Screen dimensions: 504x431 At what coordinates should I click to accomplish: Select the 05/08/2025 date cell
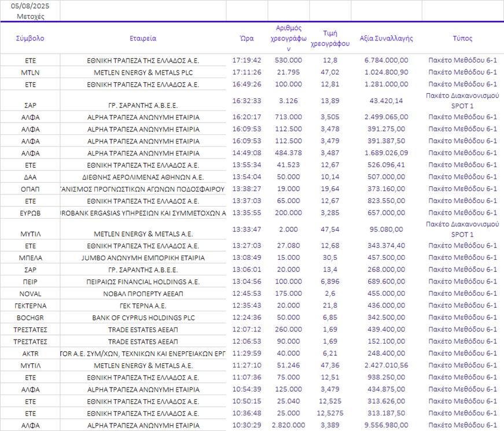click(30, 6)
